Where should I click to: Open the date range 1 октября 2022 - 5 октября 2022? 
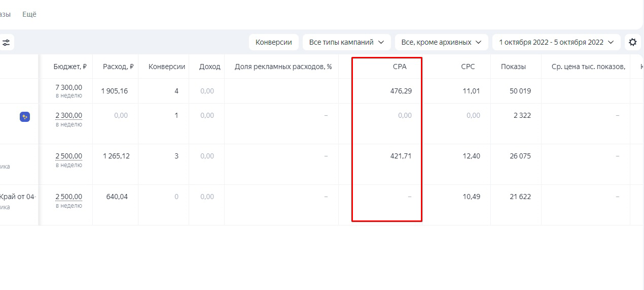coord(556,42)
